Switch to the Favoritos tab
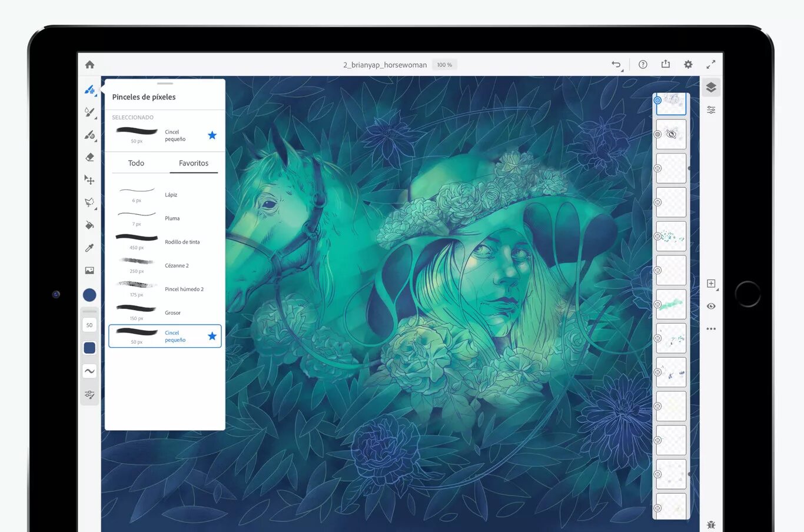 [x=194, y=163]
